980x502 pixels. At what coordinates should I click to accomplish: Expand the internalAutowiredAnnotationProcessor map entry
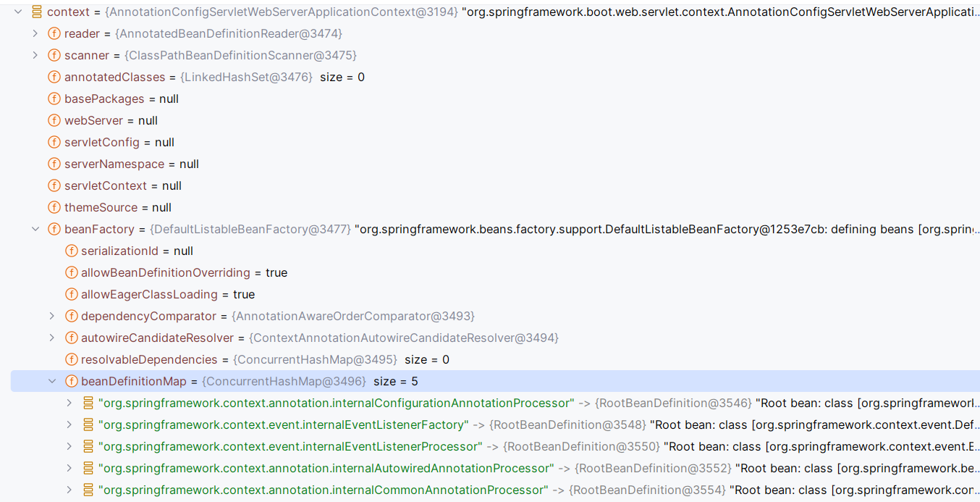click(69, 468)
